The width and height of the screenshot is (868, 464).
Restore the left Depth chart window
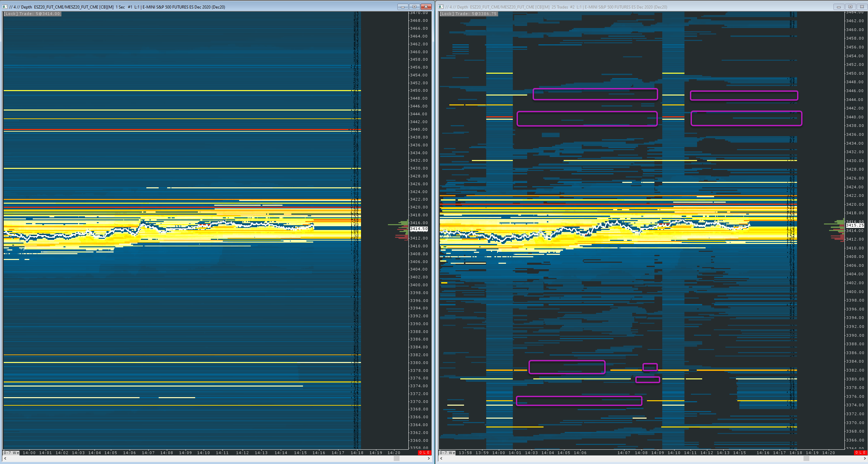(x=414, y=7)
